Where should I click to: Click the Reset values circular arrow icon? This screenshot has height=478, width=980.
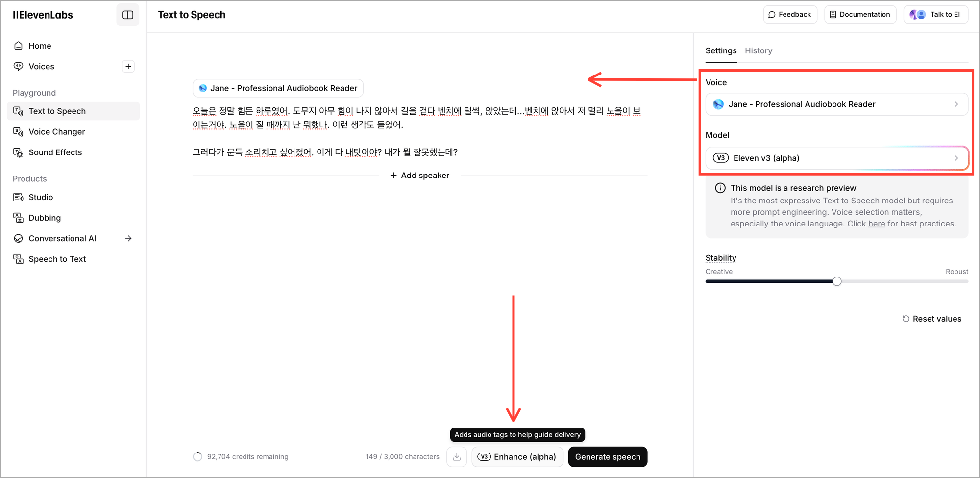click(906, 319)
